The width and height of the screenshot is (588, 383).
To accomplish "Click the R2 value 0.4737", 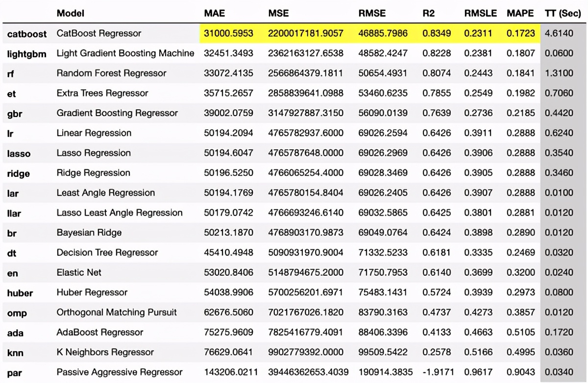I will pyautogui.click(x=436, y=312).
